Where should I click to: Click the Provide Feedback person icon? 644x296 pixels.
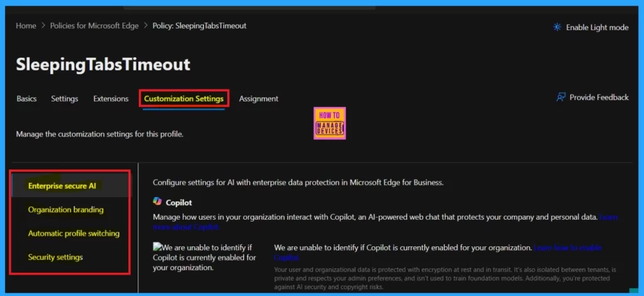(x=560, y=98)
